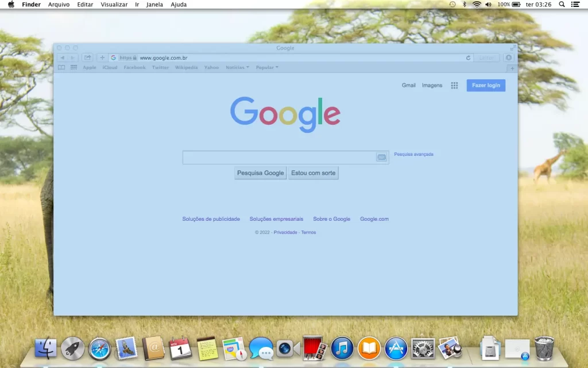Open the Facebook bookmark in favorites bar

(134, 68)
